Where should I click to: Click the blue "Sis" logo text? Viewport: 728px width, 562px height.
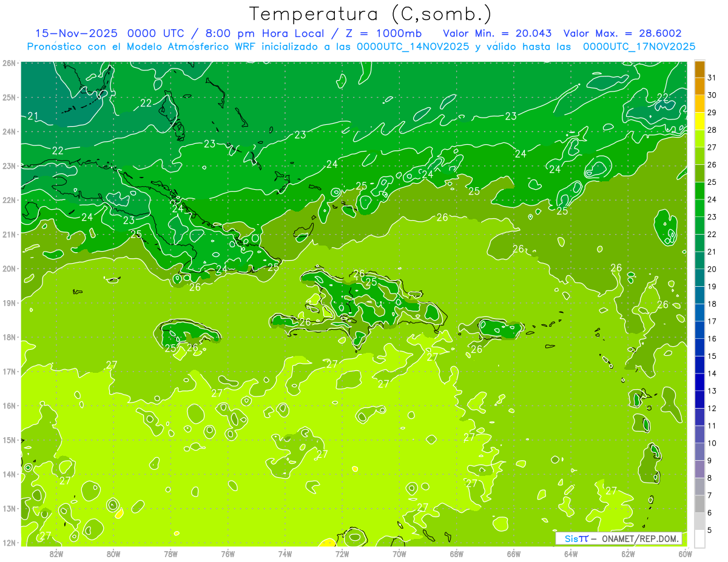[571, 538]
